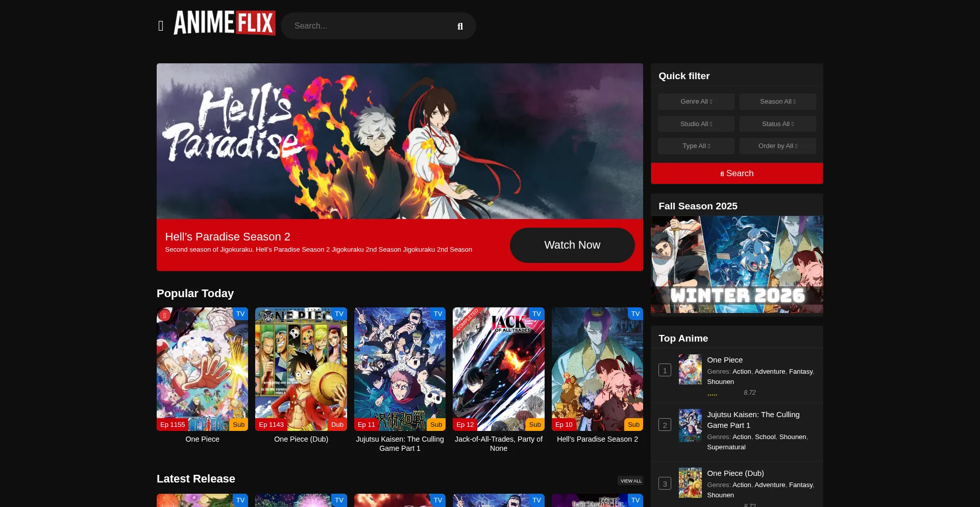
Task: Click Completed ribbon on Jack-of-All-Trades poster
Action: [x=467, y=320]
